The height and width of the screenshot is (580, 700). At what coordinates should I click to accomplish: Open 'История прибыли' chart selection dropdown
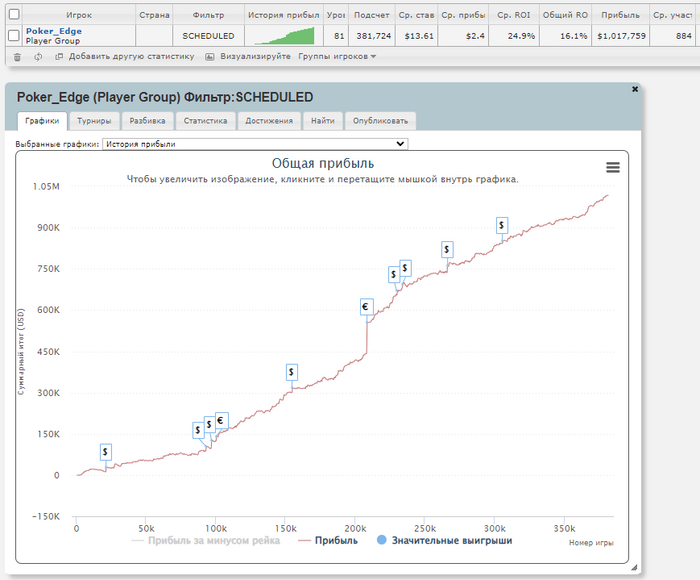255,144
